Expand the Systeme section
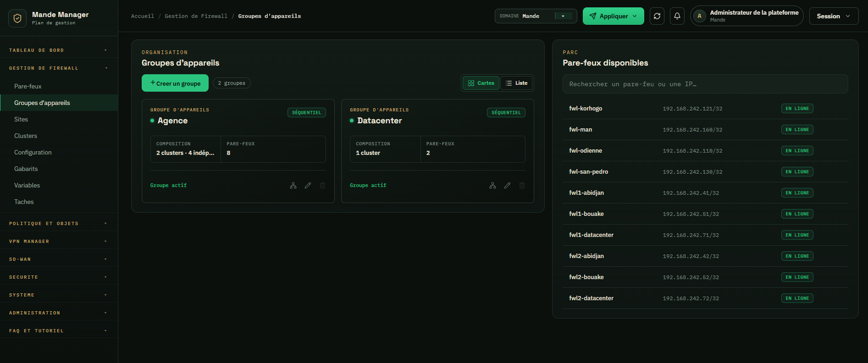Viewport: 868px width, 363px height. [x=59, y=295]
